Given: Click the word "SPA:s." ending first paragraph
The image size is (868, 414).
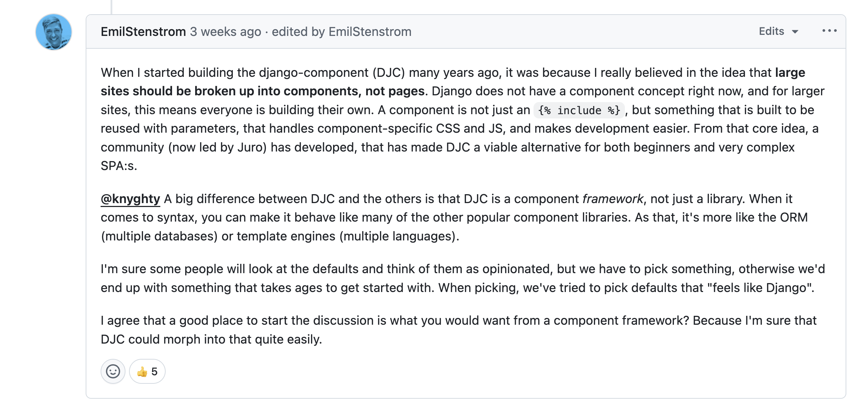Looking at the screenshot, I should [x=119, y=166].
